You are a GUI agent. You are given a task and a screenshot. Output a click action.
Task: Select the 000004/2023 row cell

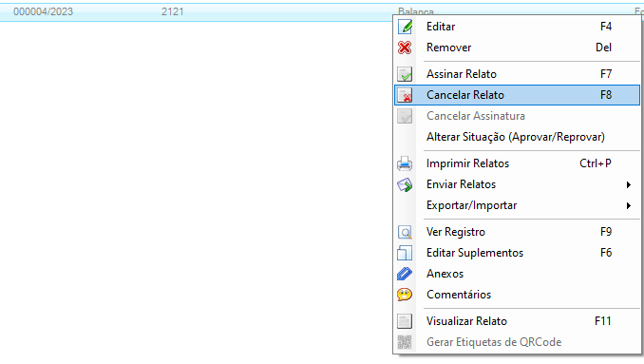(x=43, y=12)
